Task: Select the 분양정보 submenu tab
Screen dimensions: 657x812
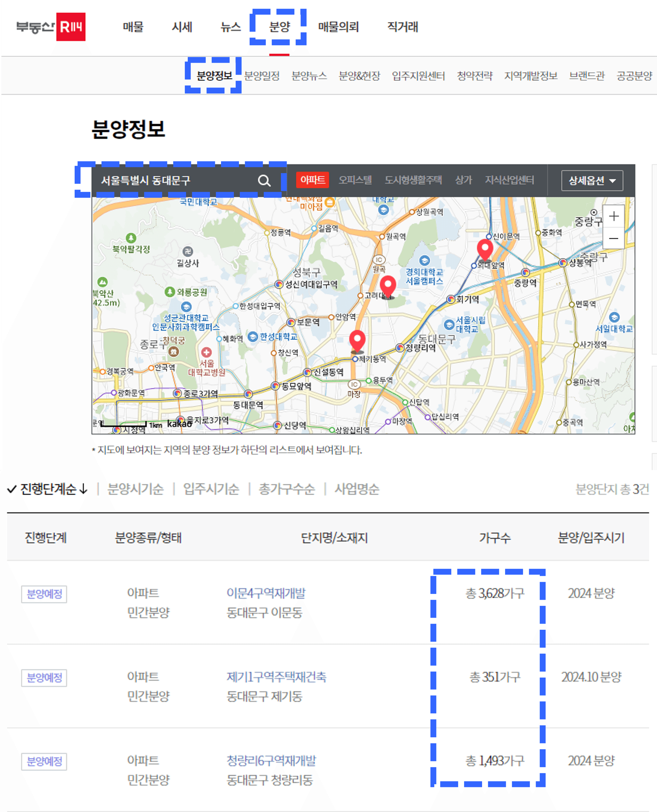Action: (x=214, y=76)
